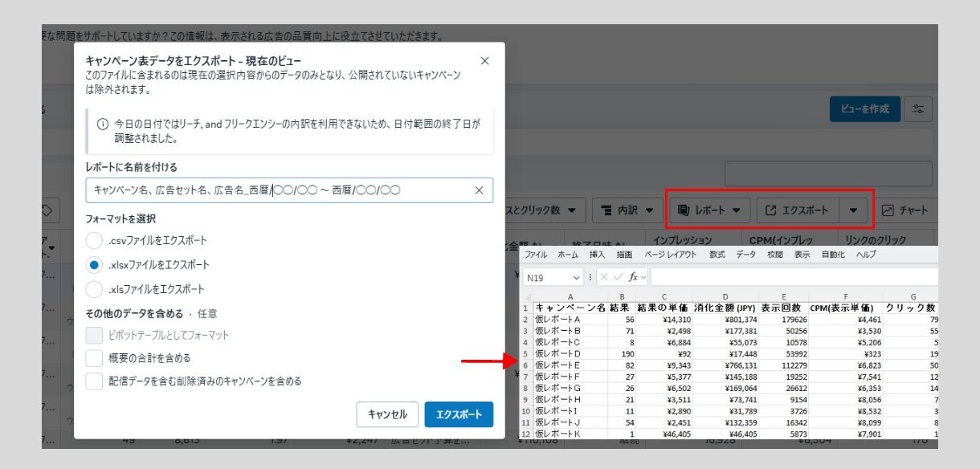Image resolution: width=980 pixels, height=469 pixels.
Task: Expand the 内訳 breakdown dropdown
Action: point(627,210)
